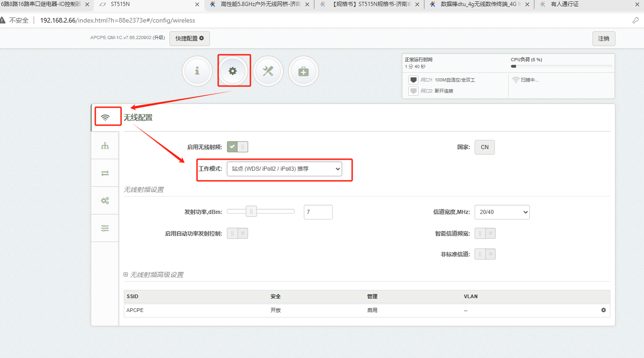Click the 注销 logout button
The height and width of the screenshot is (358, 644).
click(603, 39)
